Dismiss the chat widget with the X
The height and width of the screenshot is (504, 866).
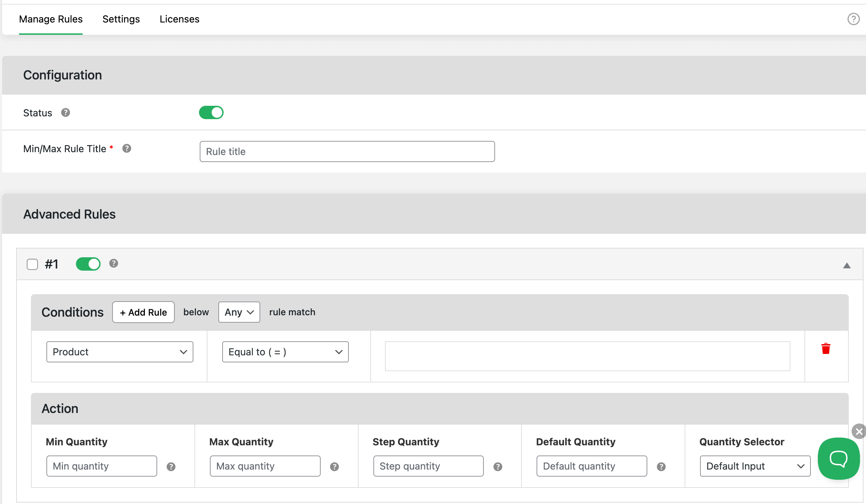(859, 431)
